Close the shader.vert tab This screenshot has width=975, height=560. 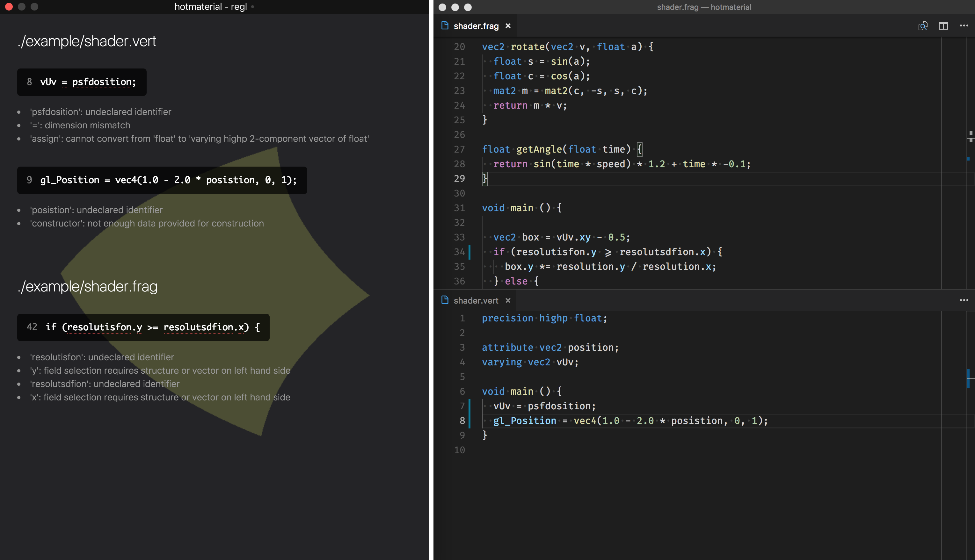(508, 300)
